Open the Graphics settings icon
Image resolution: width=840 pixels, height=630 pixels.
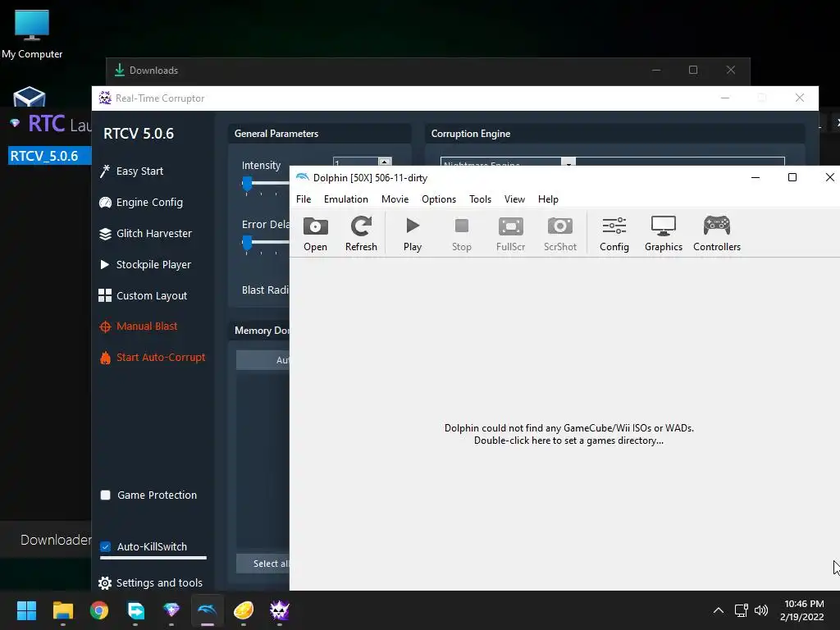(663, 234)
